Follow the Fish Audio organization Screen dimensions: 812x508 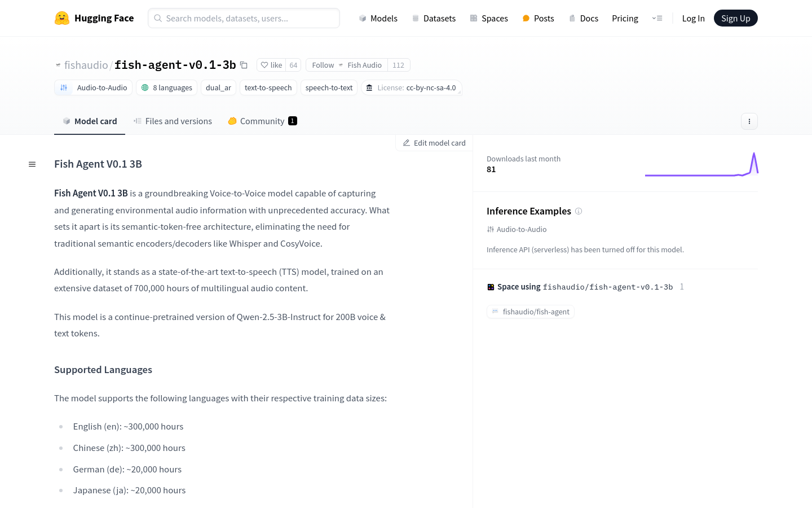pos(347,65)
